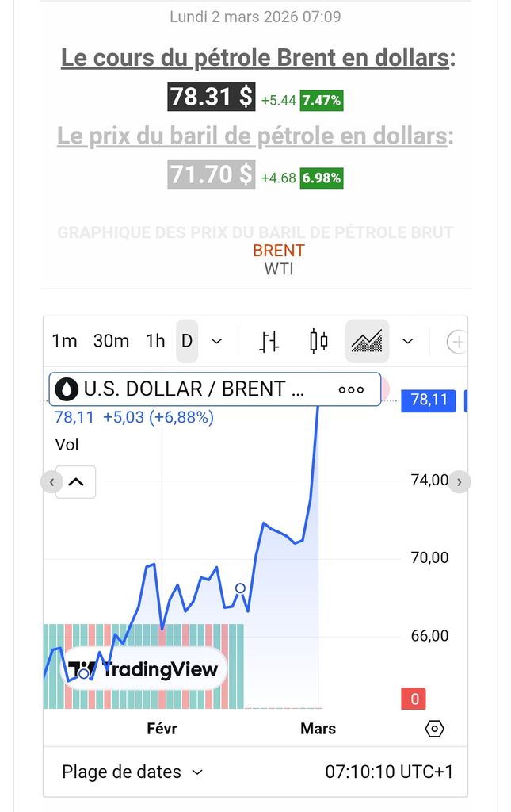Switch to the 1m timeframe

point(64,342)
